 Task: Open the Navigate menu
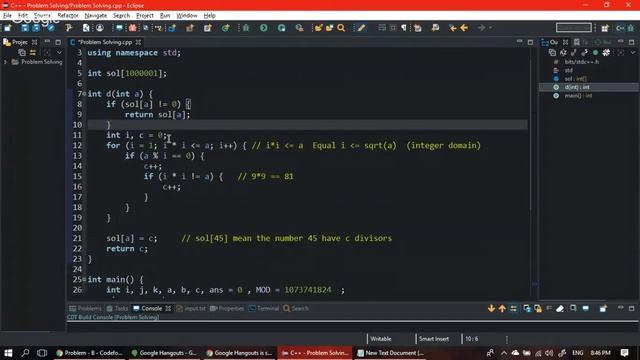point(96,16)
